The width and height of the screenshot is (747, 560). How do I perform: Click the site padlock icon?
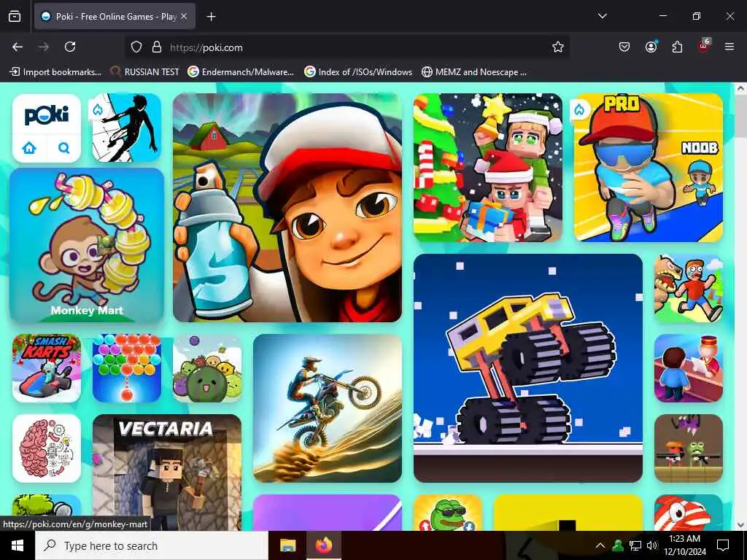157,47
